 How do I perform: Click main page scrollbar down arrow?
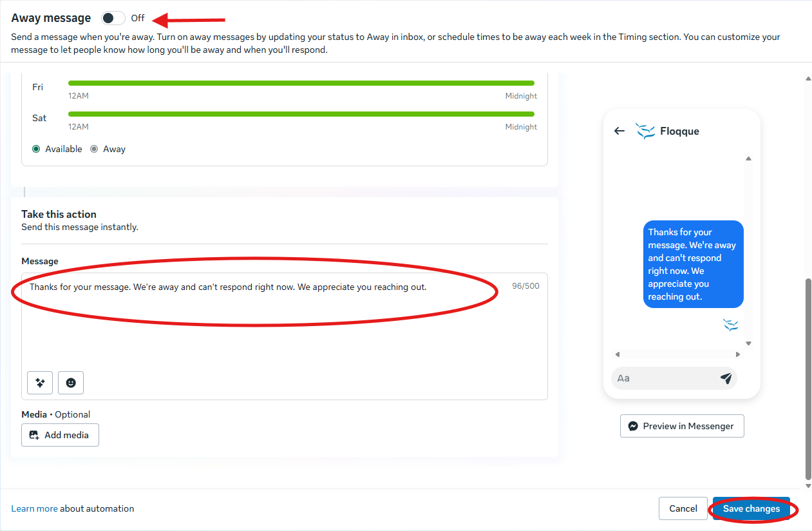(808, 485)
